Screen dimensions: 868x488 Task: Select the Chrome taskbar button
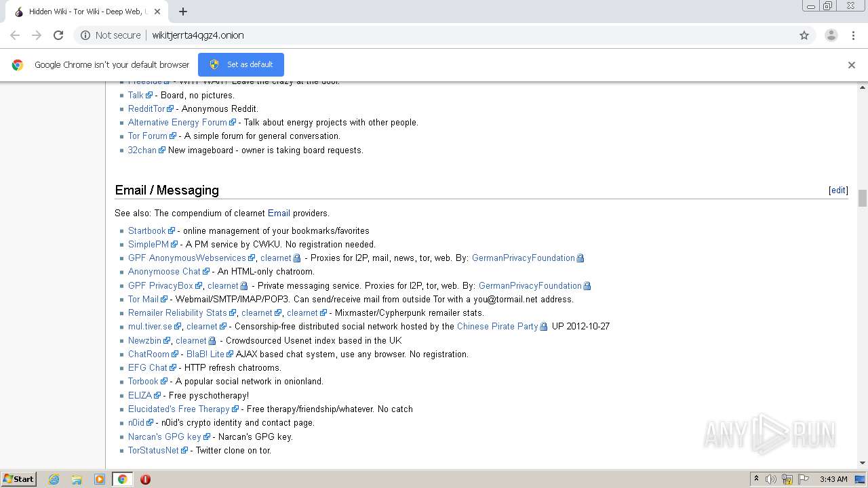click(123, 479)
